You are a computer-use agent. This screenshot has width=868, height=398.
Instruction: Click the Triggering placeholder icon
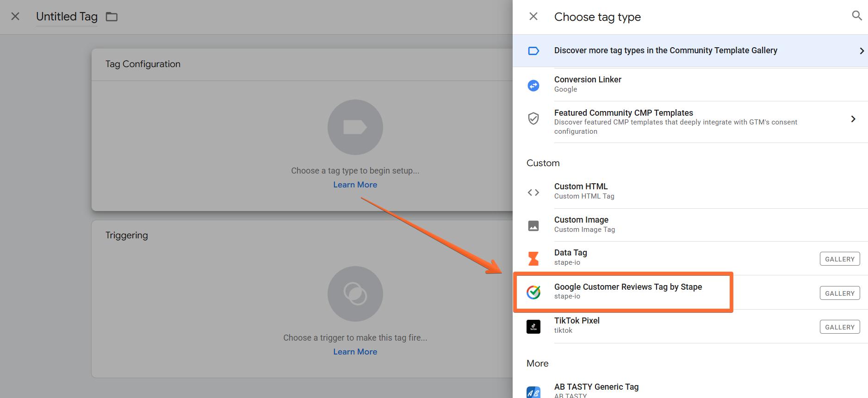355,294
